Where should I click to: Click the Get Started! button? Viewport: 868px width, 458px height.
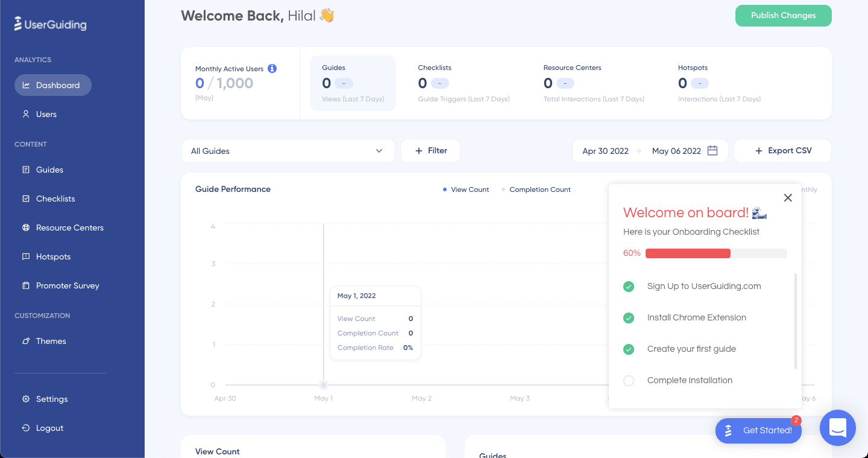click(x=758, y=431)
